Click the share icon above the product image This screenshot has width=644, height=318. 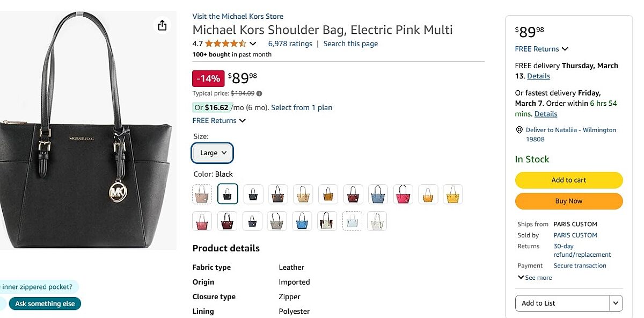click(x=162, y=25)
